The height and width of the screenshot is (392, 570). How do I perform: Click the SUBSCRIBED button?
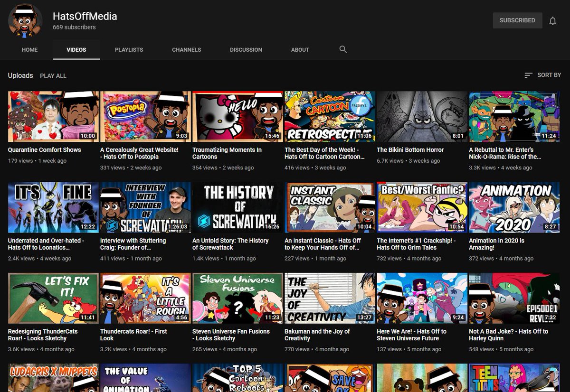[x=517, y=20]
